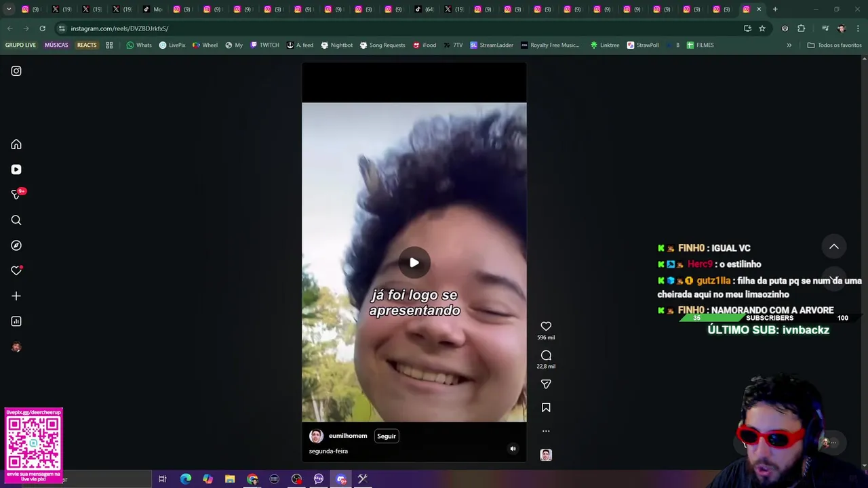The width and height of the screenshot is (868, 488).
Task: Save the reel with bookmark icon
Action: click(x=546, y=407)
